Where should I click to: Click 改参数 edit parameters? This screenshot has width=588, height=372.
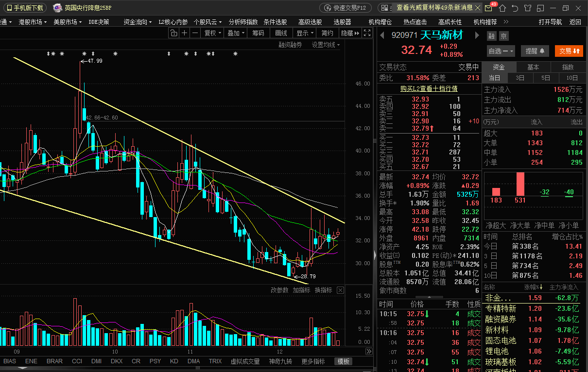(279, 290)
